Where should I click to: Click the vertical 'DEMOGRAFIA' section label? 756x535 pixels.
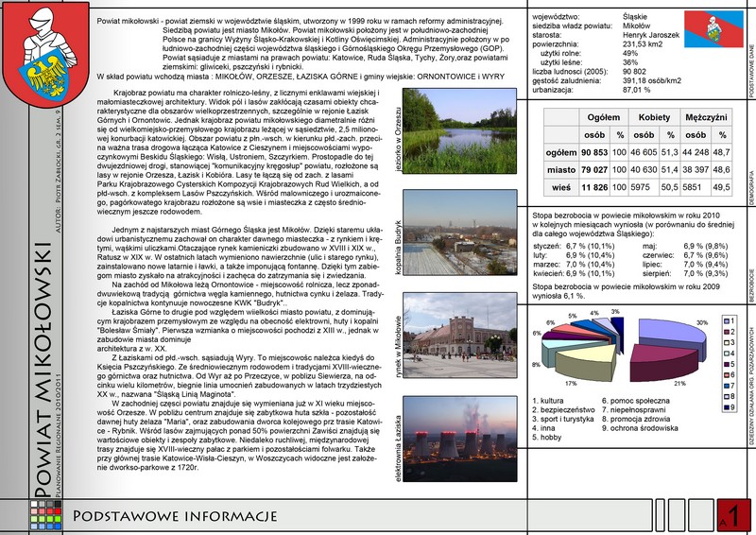(751, 189)
